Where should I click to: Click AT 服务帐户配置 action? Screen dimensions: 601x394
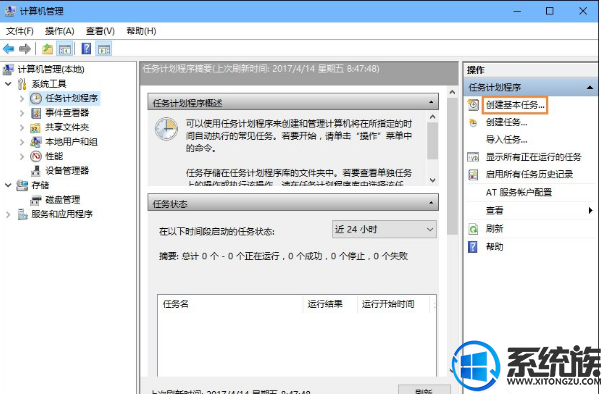[x=519, y=192]
